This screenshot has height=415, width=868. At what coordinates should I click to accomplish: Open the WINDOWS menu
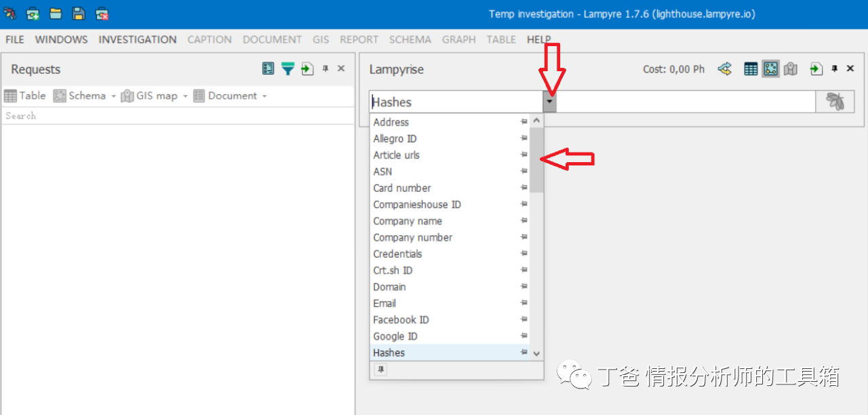pos(61,39)
